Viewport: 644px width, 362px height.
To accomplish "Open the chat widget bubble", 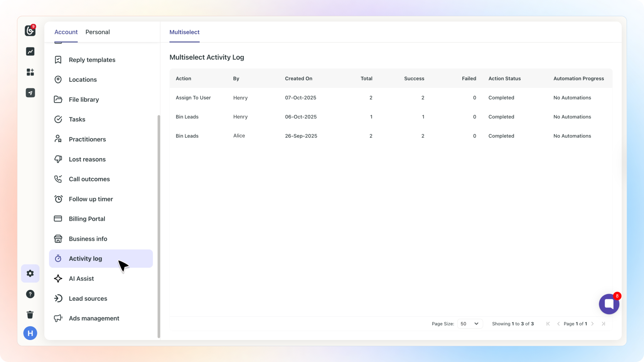I will click(x=609, y=304).
